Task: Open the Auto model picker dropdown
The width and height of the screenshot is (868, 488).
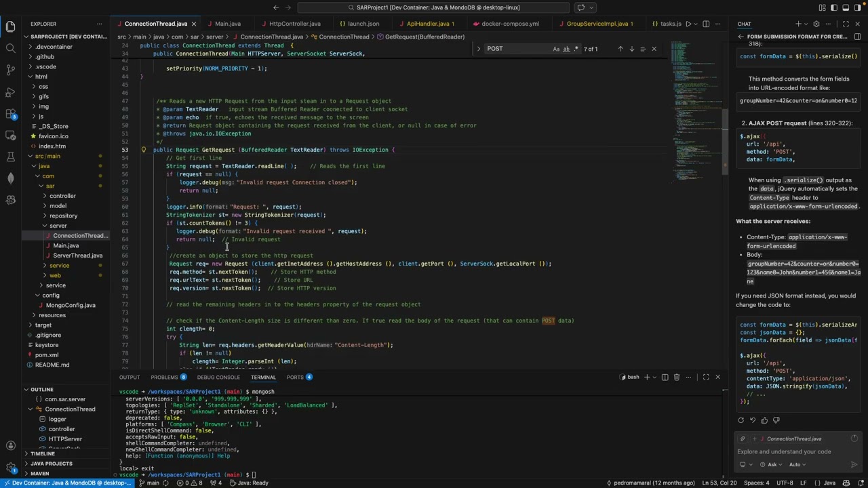Action: (x=797, y=465)
